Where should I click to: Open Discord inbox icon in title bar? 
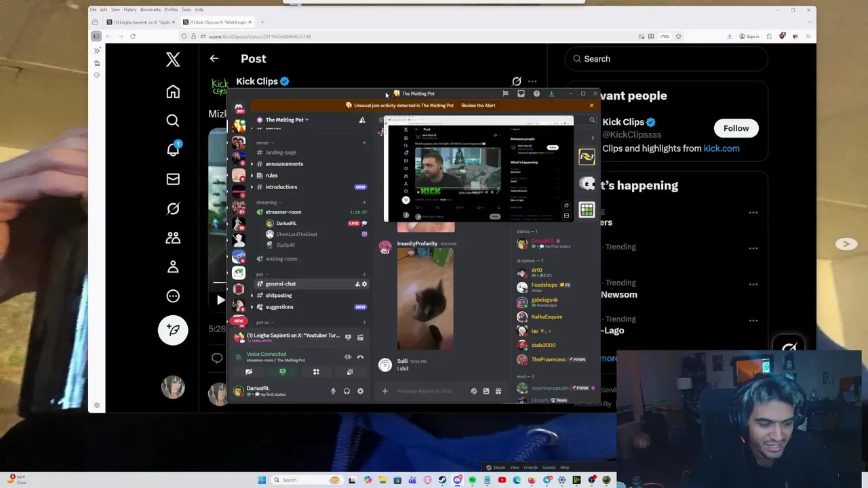coord(521,94)
